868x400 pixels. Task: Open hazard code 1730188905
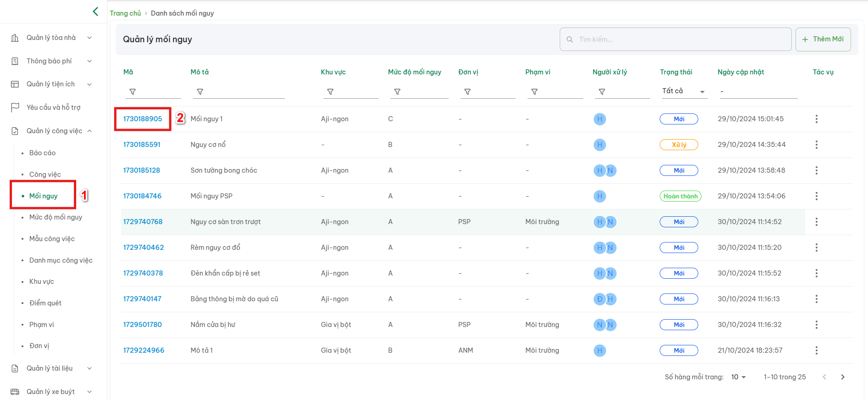143,119
